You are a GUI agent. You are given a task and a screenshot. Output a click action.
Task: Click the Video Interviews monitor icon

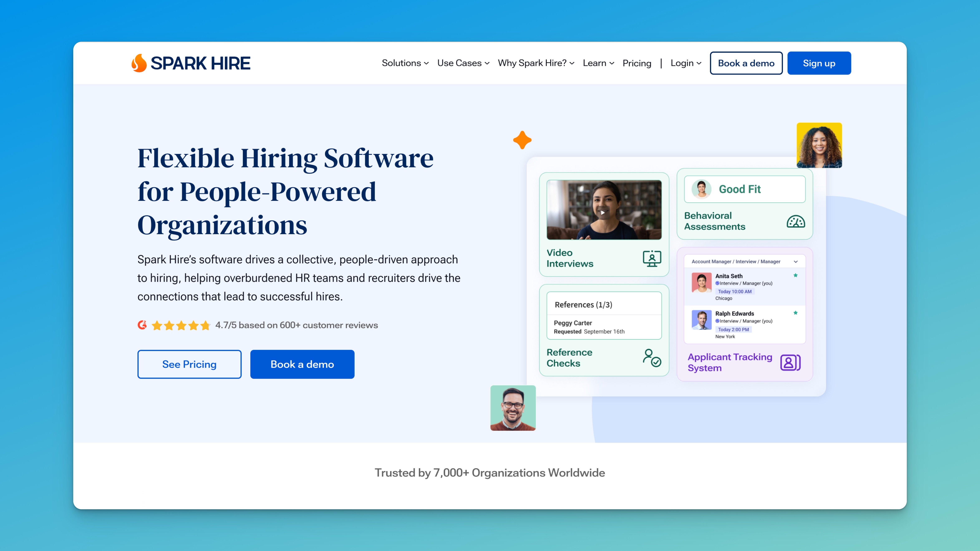click(652, 259)
